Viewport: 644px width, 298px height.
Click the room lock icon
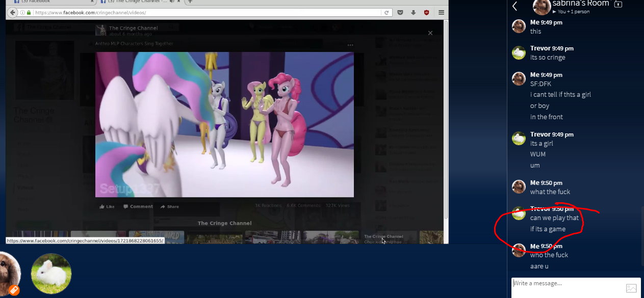click(x=618, y=4)
